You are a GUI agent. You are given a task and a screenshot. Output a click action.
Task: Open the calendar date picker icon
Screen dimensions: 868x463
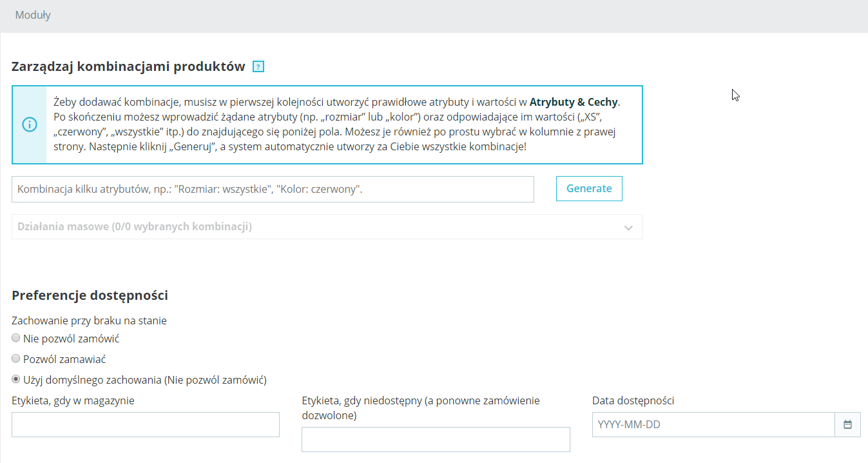pos(848,425)
